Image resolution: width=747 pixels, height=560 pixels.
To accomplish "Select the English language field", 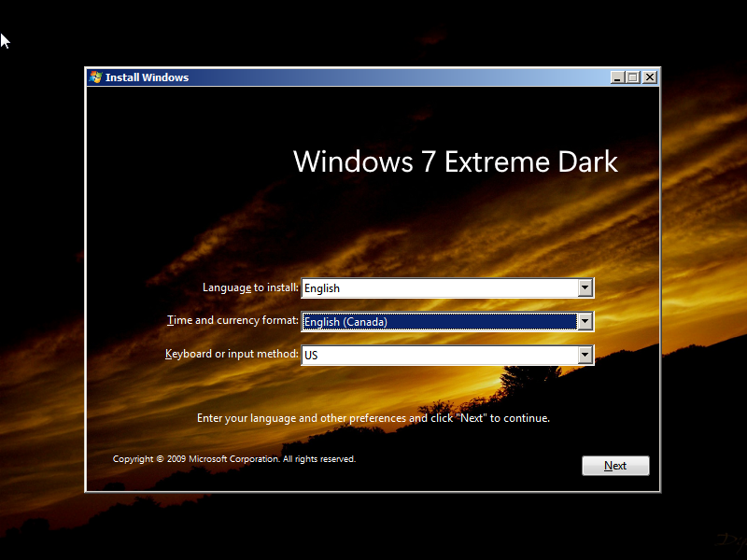I will pyautogui.click(x=447, y=288).
